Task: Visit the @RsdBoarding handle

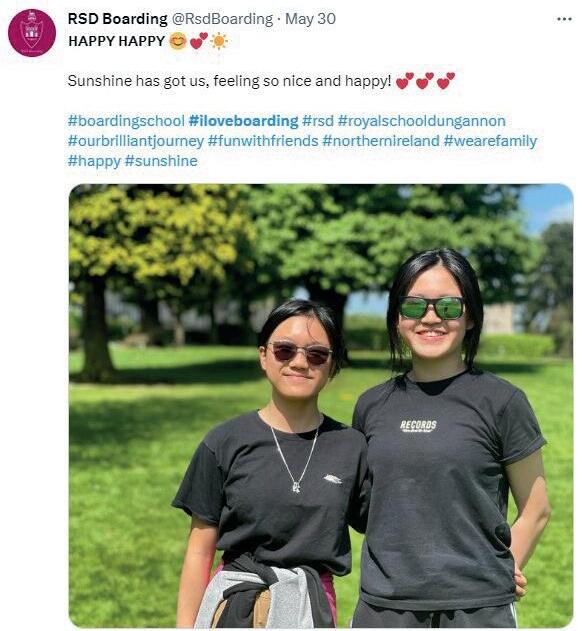Action: [x=223, y=19]
